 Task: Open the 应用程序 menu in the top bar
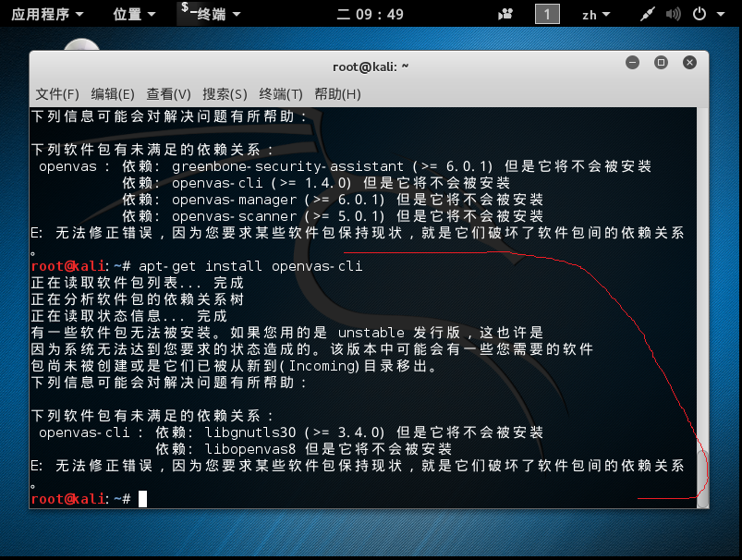pyautogui.click(x=47, y=14)
